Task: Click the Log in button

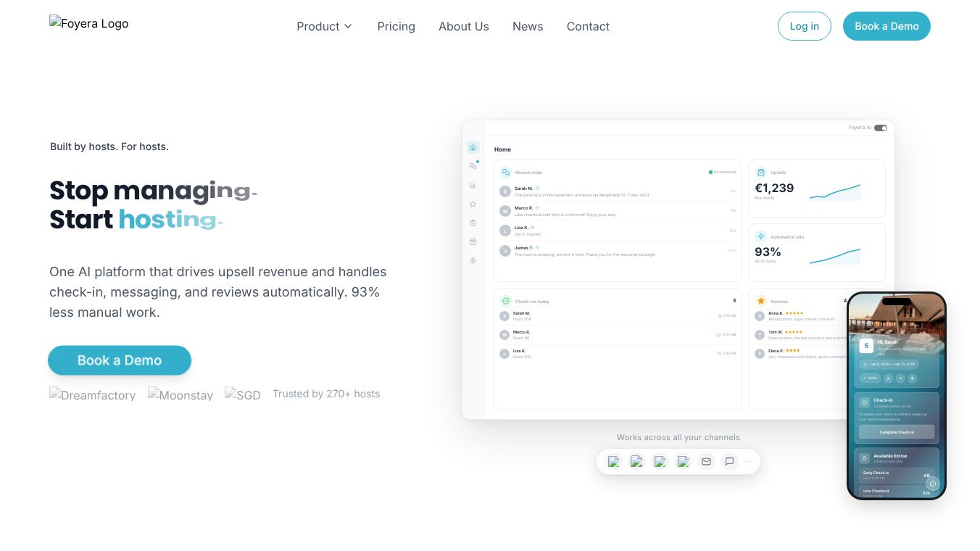Action: [805, 26]
